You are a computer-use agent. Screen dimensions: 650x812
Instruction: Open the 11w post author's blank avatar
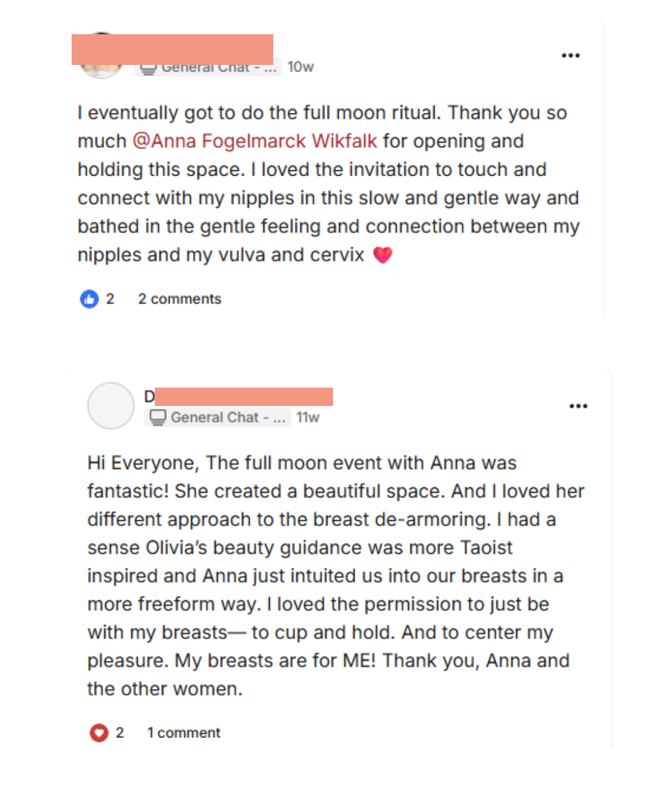(111, 406)
